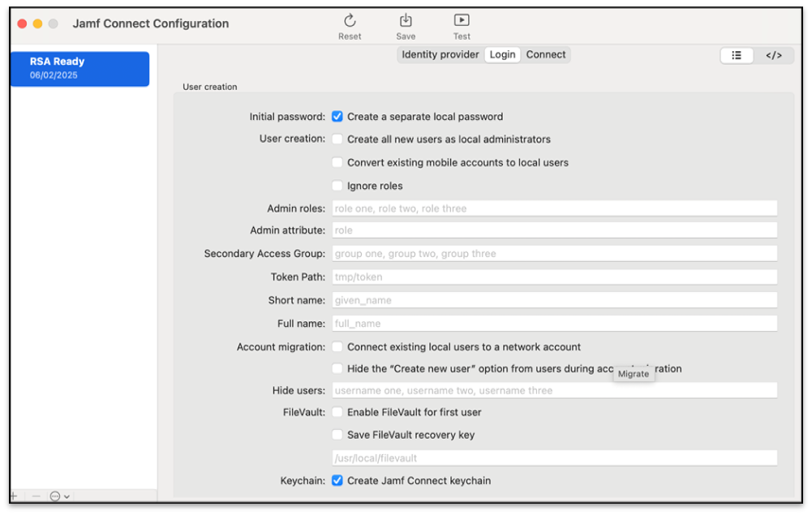Focus the Hide users input field
Image resolution: width=812 pixels, height=515 pixels.
click(554, 390)
